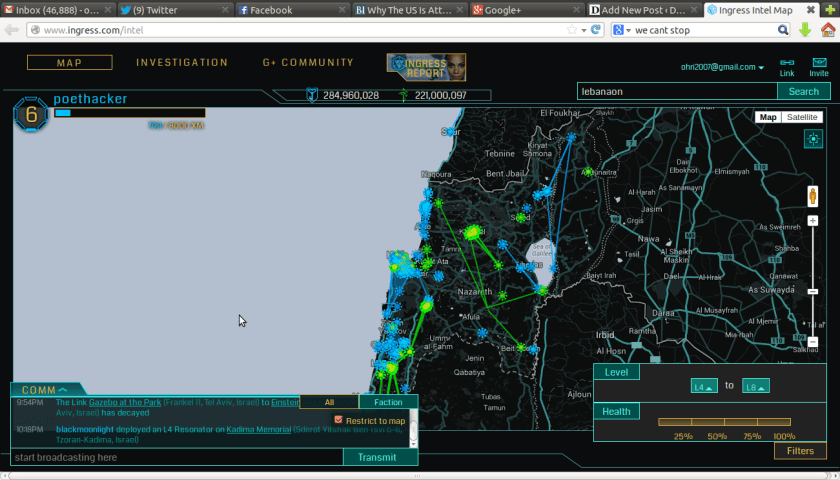Close the Twitter tab
The image size is (840, 480).
[225, 10]
